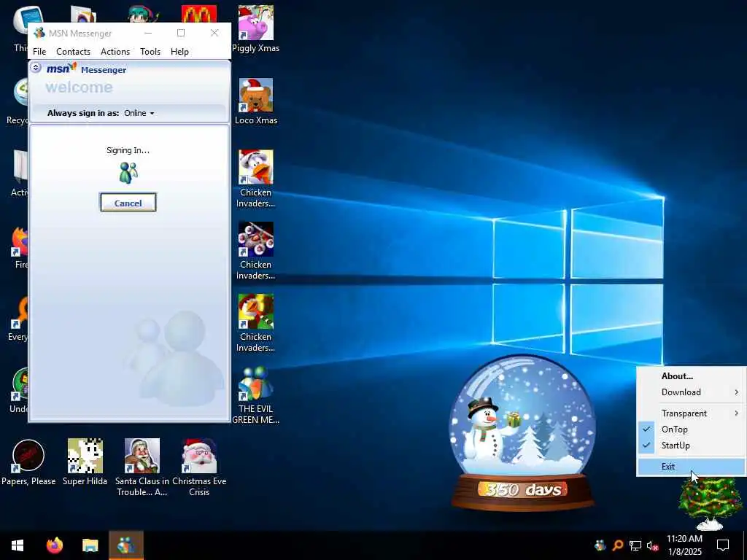Select the Chicken Invaders icon with spaceship artwork

(x=256, y=251)
